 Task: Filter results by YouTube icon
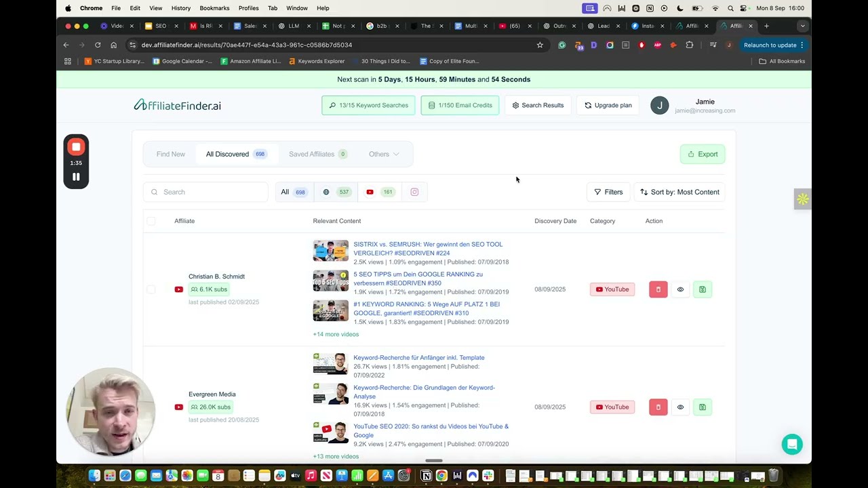pyautogui.click(x=380, y=192)
